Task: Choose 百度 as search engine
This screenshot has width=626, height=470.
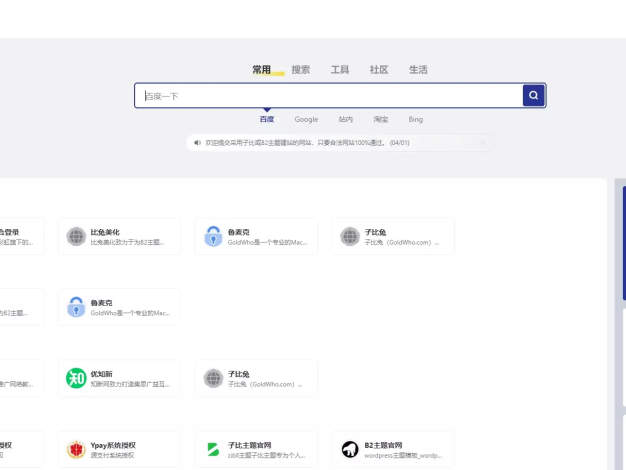Action: (267, 119)
